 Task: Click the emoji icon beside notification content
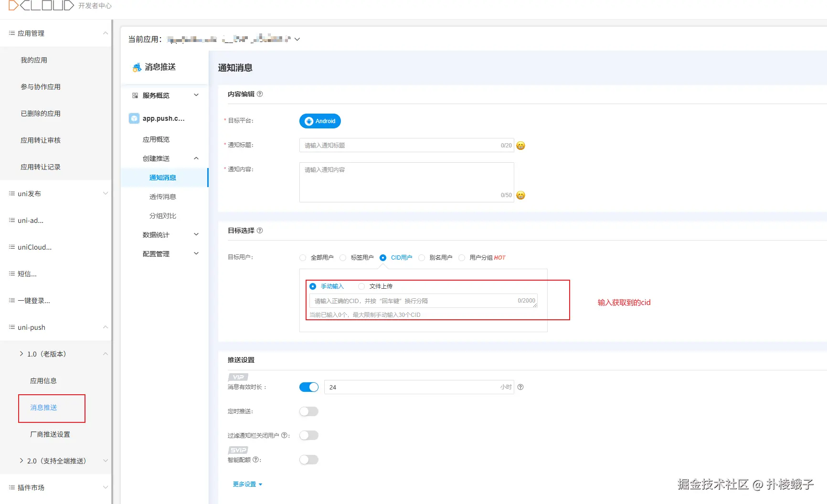coord(520,195)
